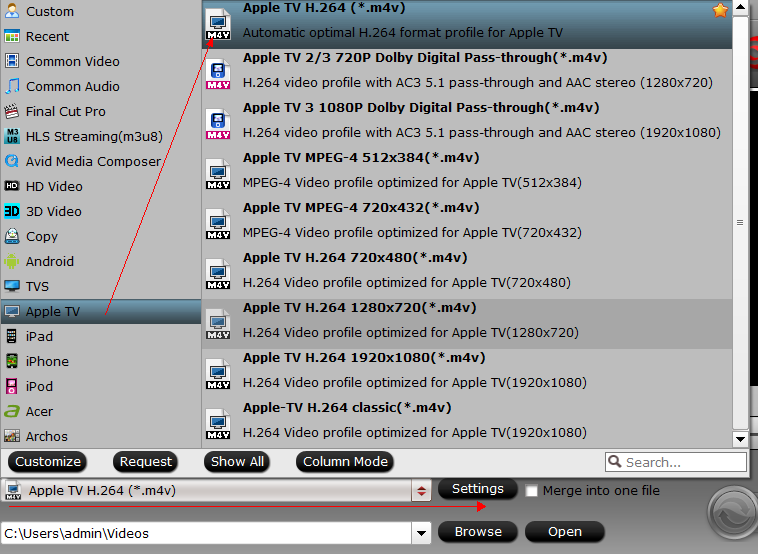Click the 3D Video icon
Image resolution: width=758 pixels, height=554 pixels.
(x=12, y=211)
